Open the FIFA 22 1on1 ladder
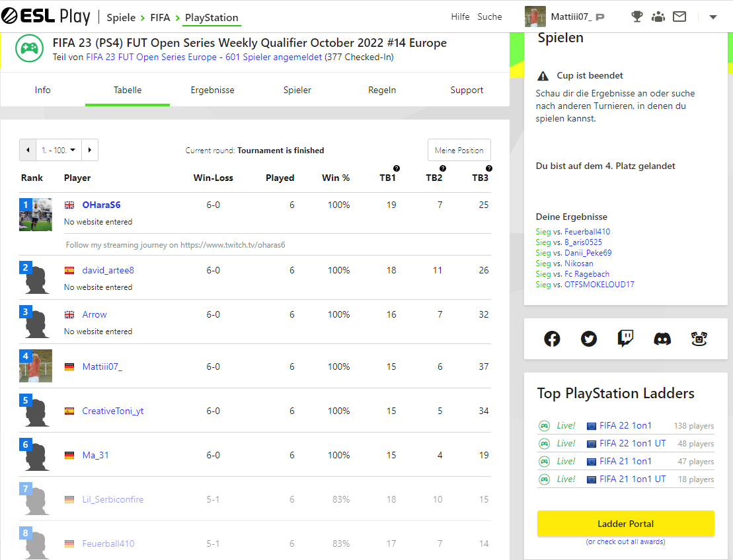733x560 pixels. 625,425
